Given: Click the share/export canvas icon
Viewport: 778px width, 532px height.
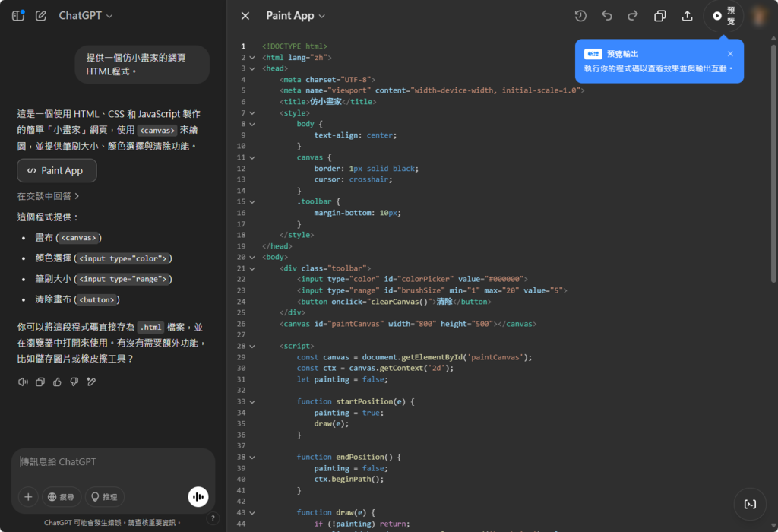Looking at the screenshot, I should tap(687, 16).
